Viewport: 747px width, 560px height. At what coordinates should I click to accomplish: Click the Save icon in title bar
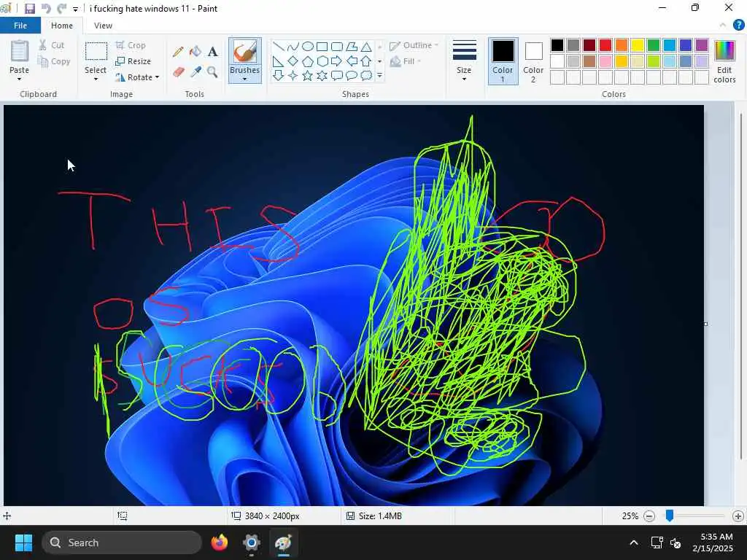[x=29, y=9]
